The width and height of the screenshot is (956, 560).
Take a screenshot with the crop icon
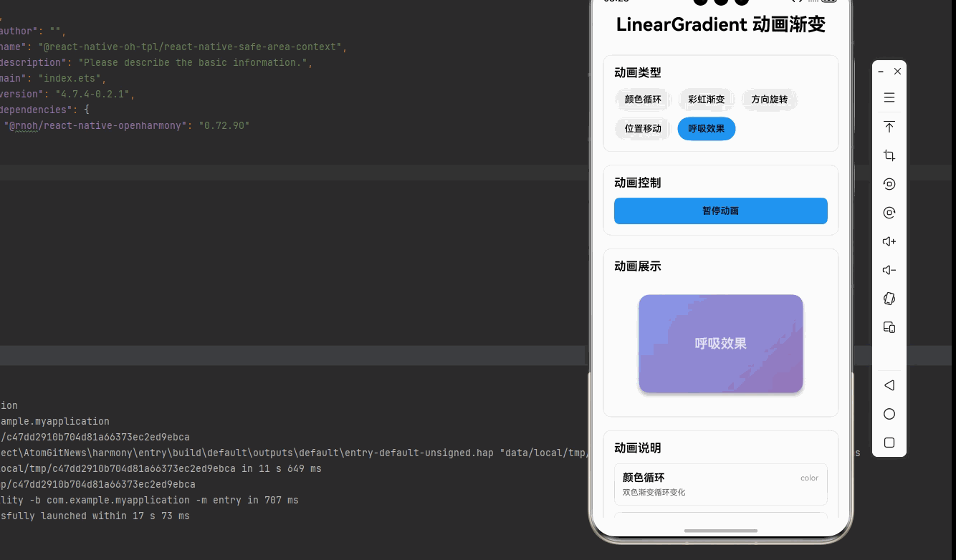pos(889,155)
